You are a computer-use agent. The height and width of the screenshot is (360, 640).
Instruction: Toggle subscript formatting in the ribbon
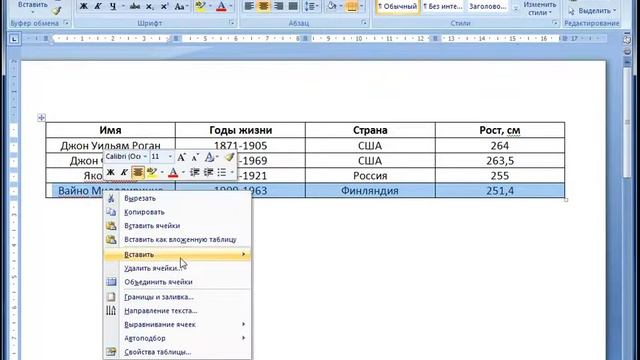(x=149, y=6)
